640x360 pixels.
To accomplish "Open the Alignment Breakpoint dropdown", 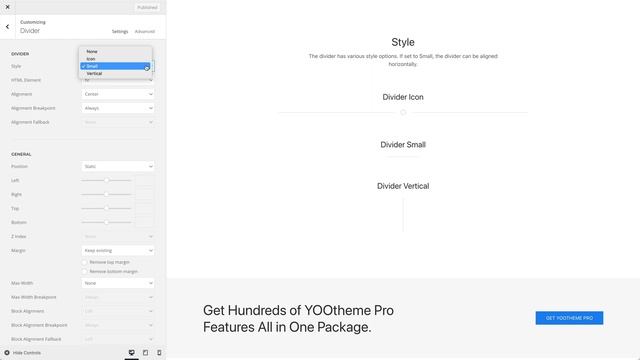I will [x=118, y=108].
